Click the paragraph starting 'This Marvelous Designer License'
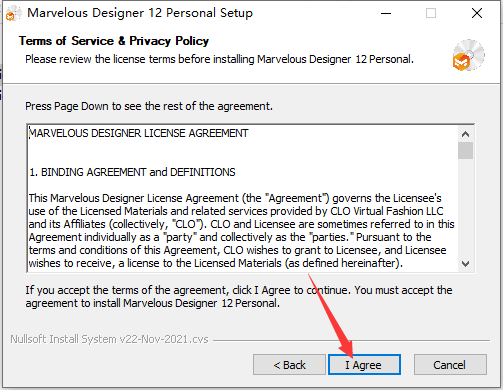The image size is (503, 390). tap(241, 231)
